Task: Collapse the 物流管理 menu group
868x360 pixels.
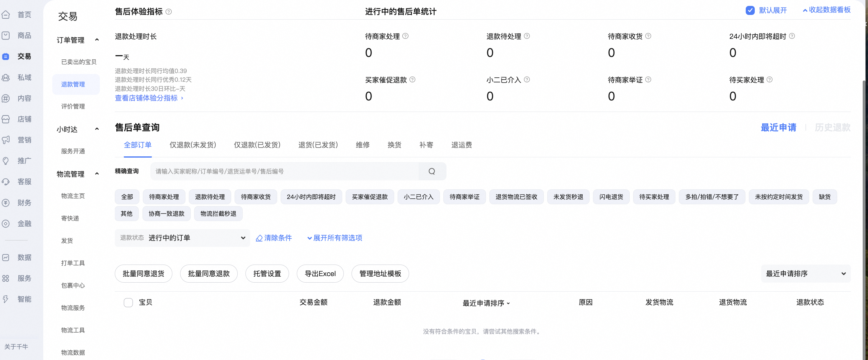Action: pyautogui.click(x=97, y=174)
